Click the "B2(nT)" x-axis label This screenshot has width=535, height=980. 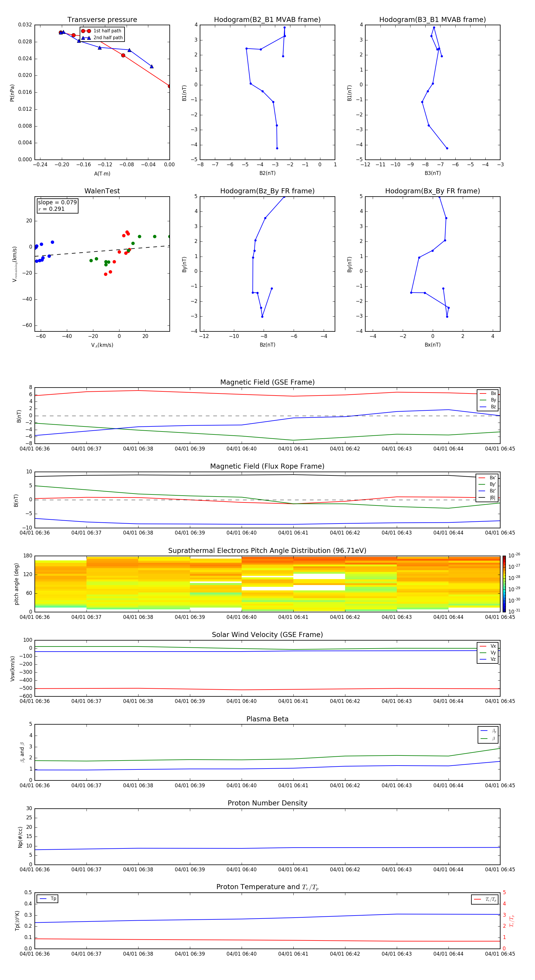[x=267, y=173]
